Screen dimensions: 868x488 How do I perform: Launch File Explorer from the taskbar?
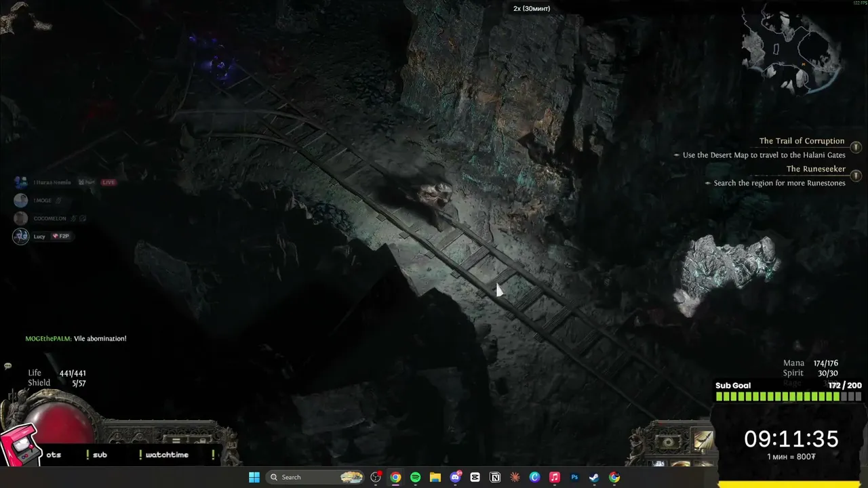pyautogui.click(x=435, y=477)
